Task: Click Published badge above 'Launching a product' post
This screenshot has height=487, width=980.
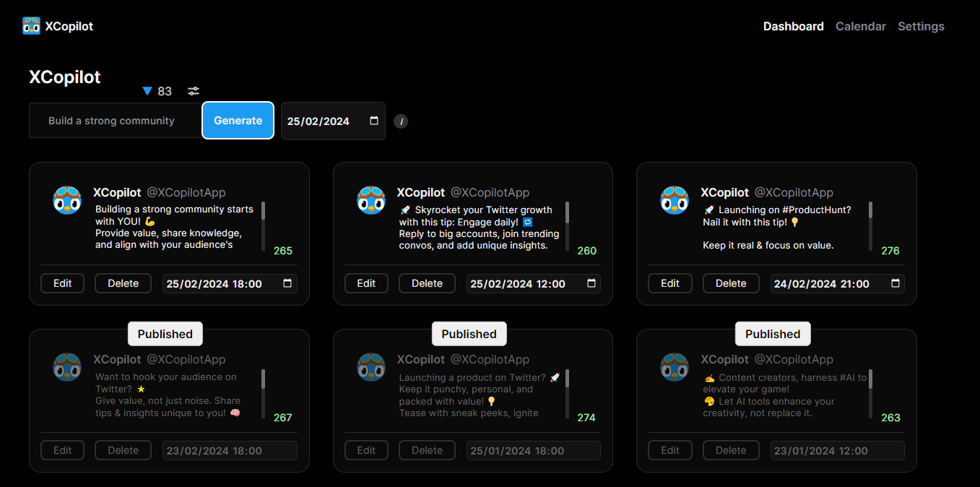Action: click(469, 334)
